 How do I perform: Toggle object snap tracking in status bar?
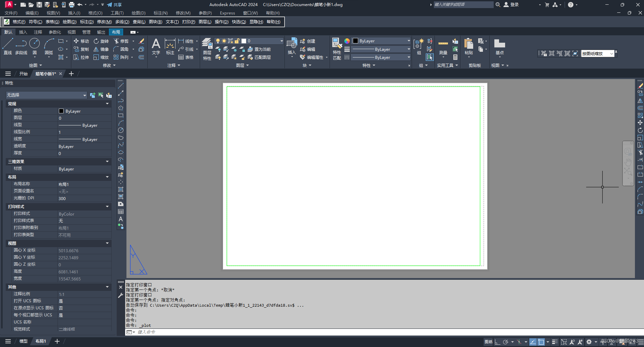(533, 342)
